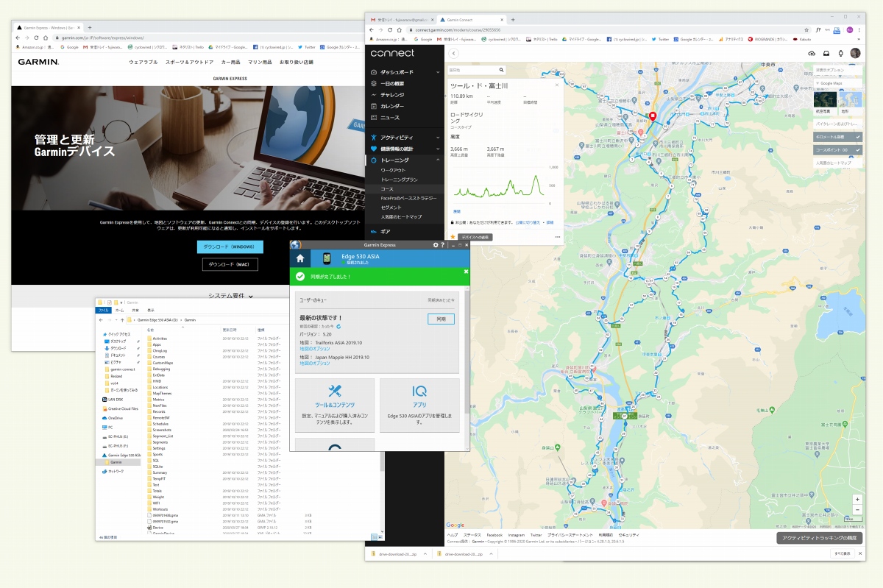Click the watch device icon in Connect header
Viewport: 883px width, 588px height.
[x=840, y=53]
